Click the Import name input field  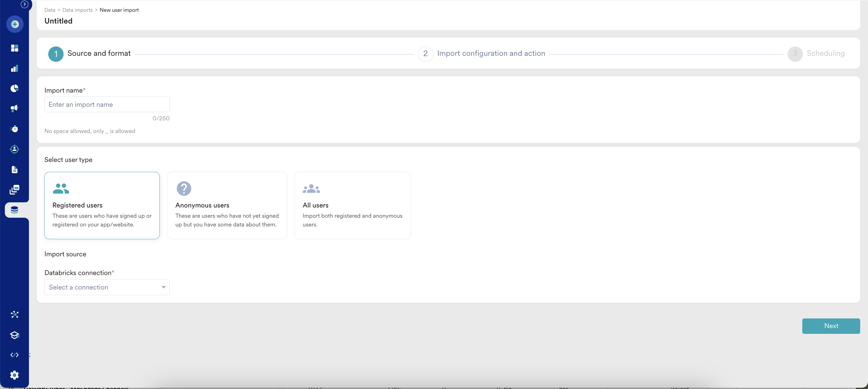pos(107,105)
